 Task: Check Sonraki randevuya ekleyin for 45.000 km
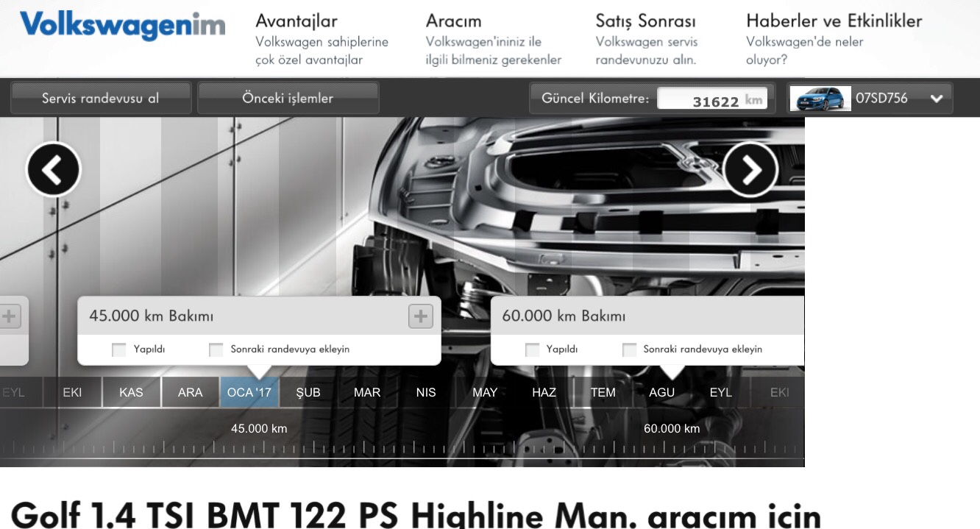coord(216,349)
